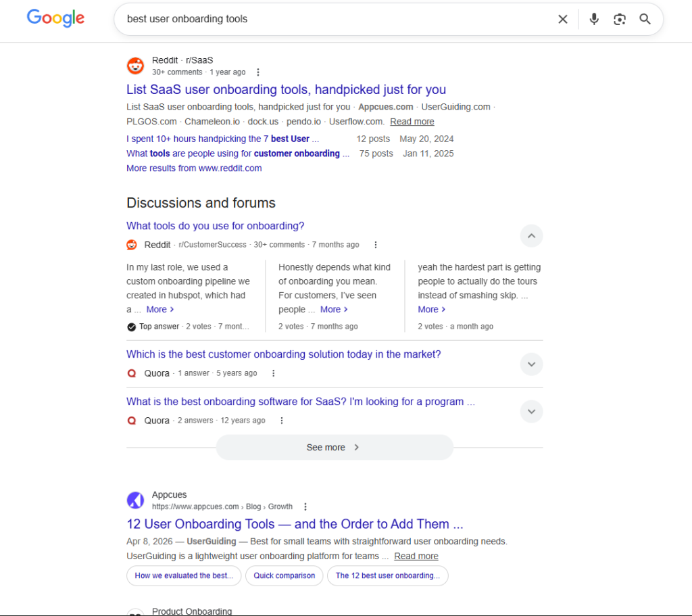Viewport: 692px width, 616px height.
Task: Click 'More' on 'Honestly depends' answer
Action: (334, 310)
